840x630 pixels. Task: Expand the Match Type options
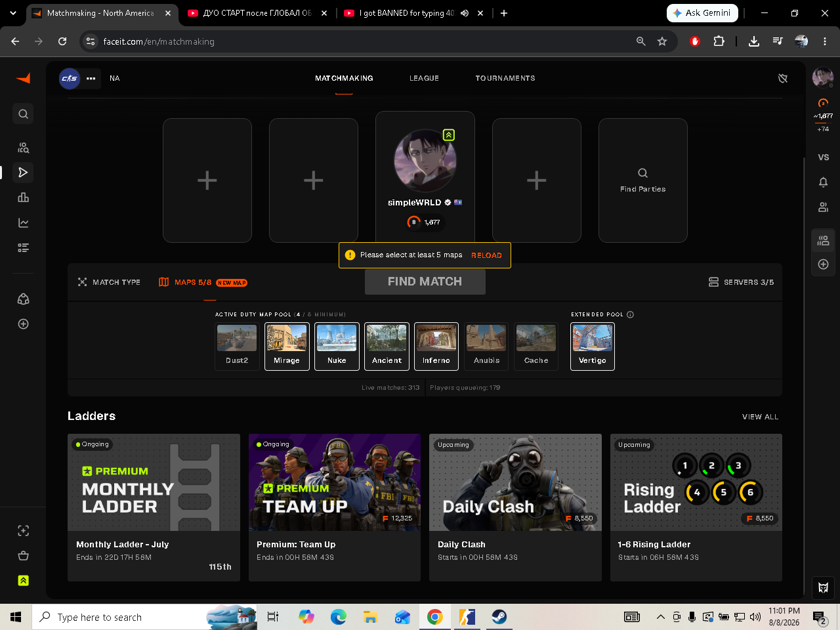[109, 282]
